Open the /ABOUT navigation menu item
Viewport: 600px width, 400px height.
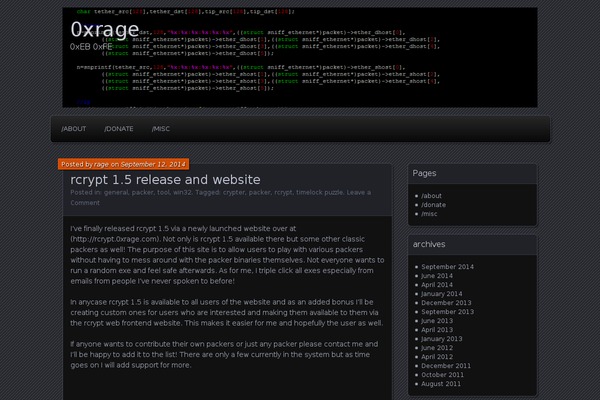pyautogui.click(x=73, y=129)
